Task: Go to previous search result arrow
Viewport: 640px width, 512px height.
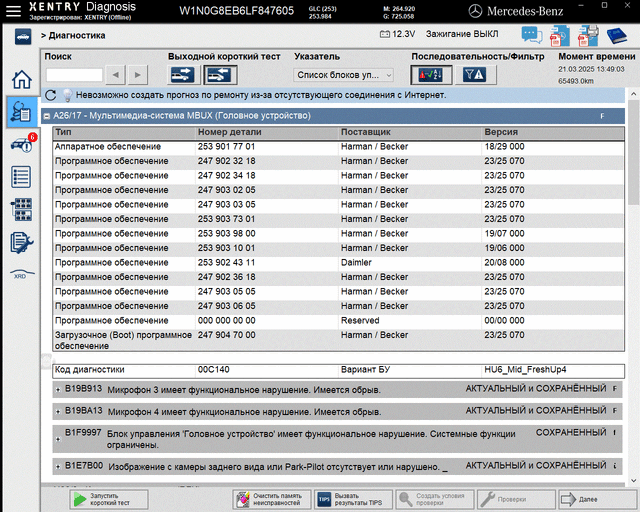Action: (116, 75)
